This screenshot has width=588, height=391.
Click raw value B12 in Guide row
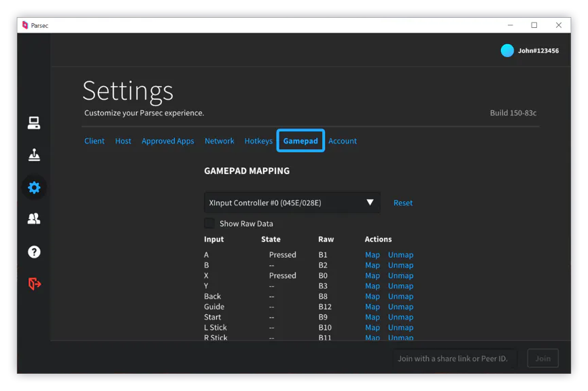pos(325,307)
